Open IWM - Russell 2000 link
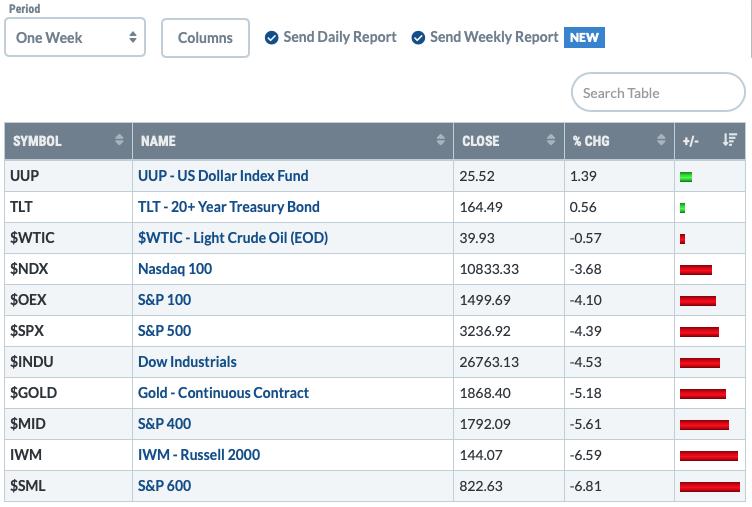 199,455
